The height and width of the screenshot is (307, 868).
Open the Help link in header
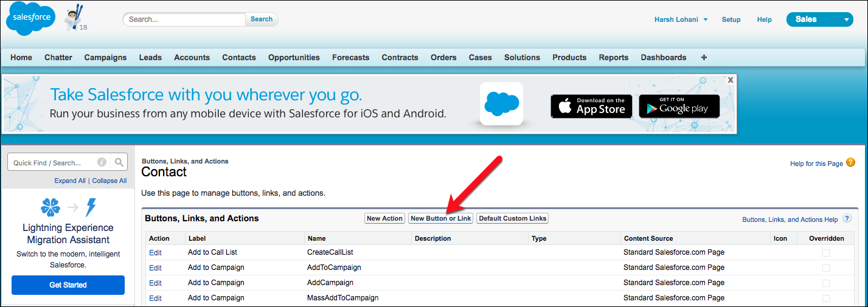click(x=765, y=19)
